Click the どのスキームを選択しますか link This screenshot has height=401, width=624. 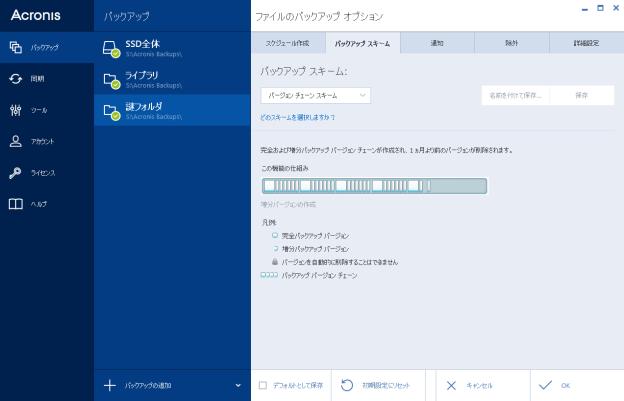[298, 117]
